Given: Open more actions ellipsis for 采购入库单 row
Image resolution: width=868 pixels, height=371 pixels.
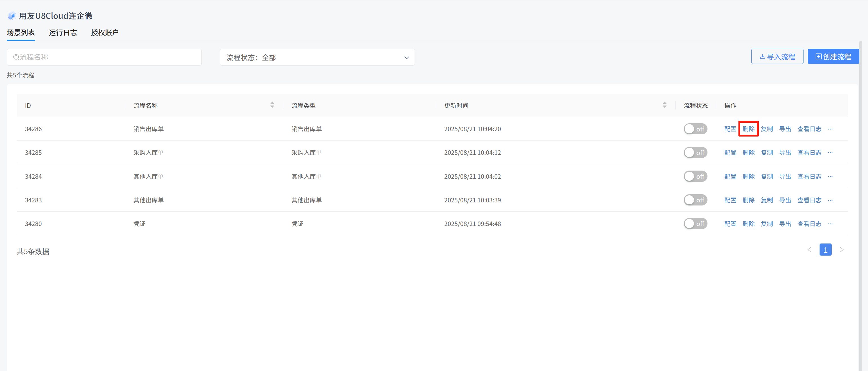Looking at the screenshot, I should (830, 153).
